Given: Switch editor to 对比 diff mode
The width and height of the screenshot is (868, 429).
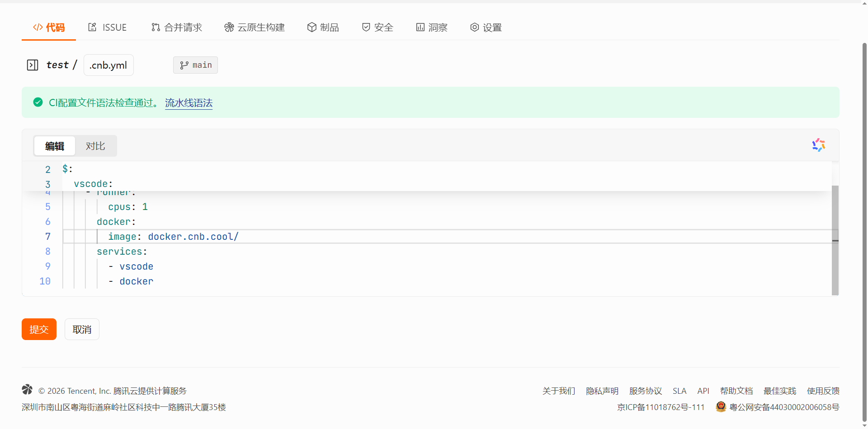Looking at the screenshot, I should point(95,146).
